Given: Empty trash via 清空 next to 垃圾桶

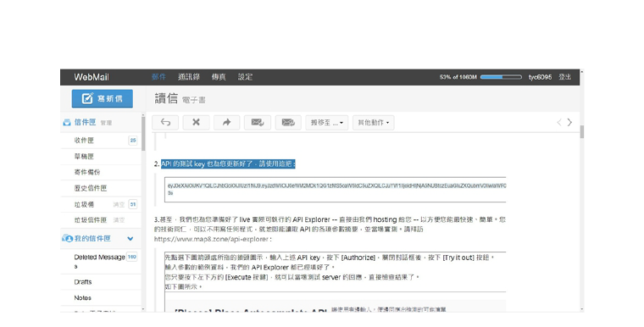Looking at the screenshot, I should click(119, 204).
